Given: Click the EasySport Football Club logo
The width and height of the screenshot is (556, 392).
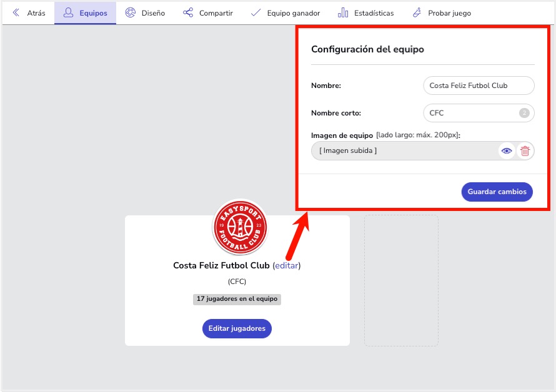Looking at the screenshot, I should (240, 227).
